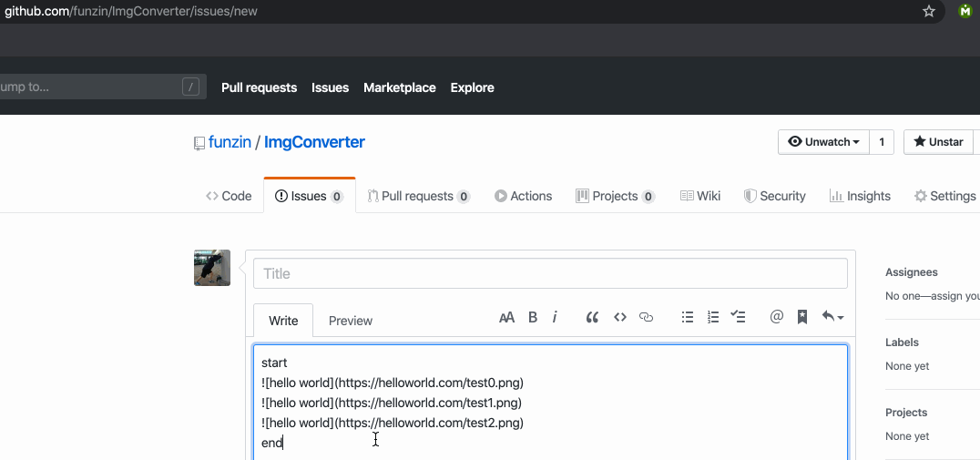980x460 pixels.
Task: Insert a quote
Action: pyautogui.click(x=592, y=318)
